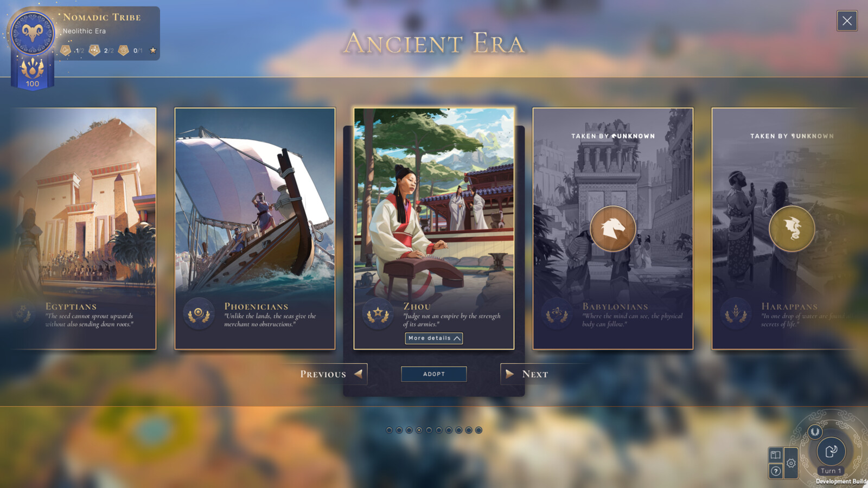Open the help question mark icon
The width and height of the screenshot is (868, 488).
[776, 471]
